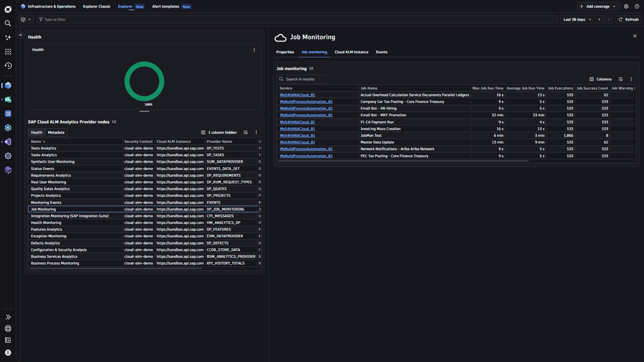The width and height of the screenshot is (644, 362).
Task: Open the help question mark icon
Action: click(637, 6)
